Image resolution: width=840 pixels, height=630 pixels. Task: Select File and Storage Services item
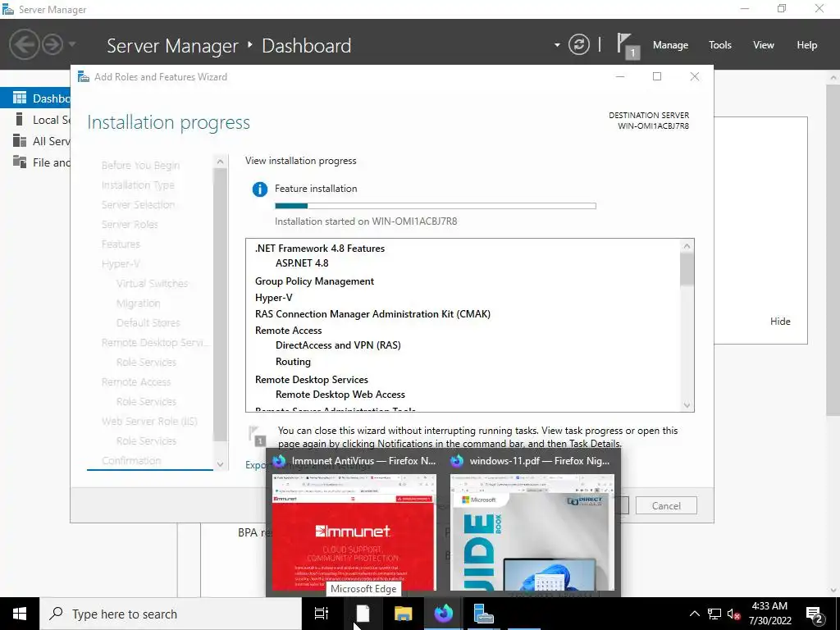click(35, 162)
